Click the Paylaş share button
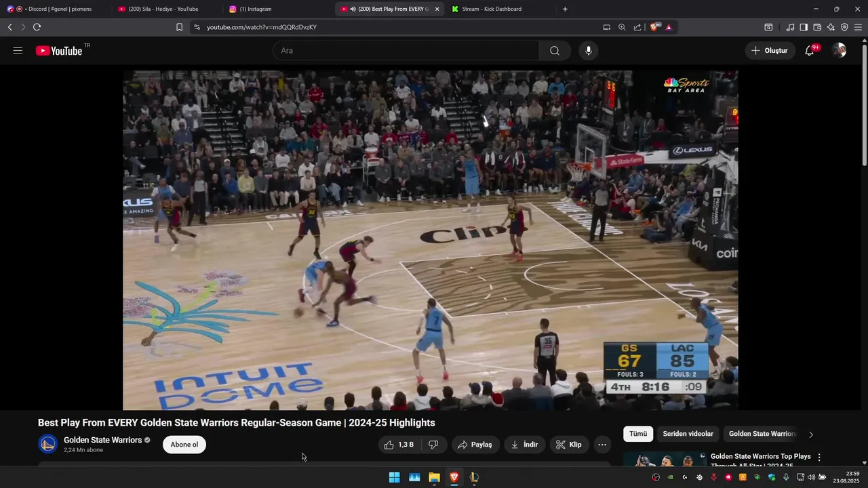This screenshot has width=868, height=488. point(475,445)
